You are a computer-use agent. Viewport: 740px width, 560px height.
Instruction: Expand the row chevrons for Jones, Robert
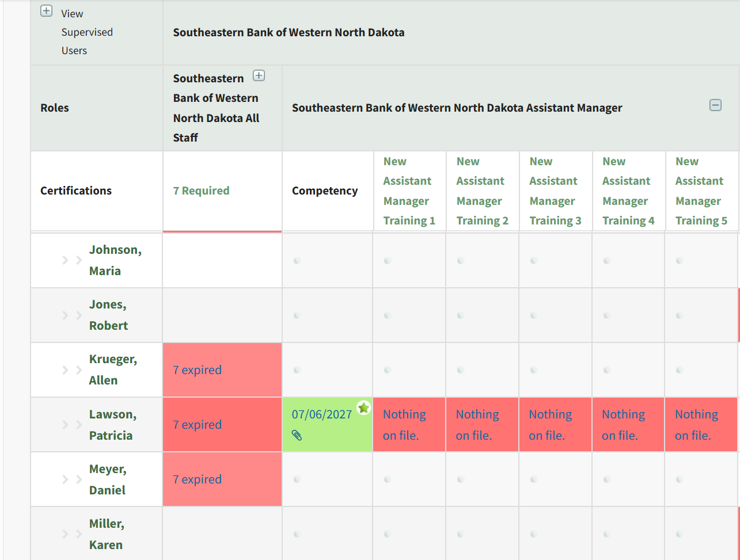pyautogui.click(x=72, y=315)
